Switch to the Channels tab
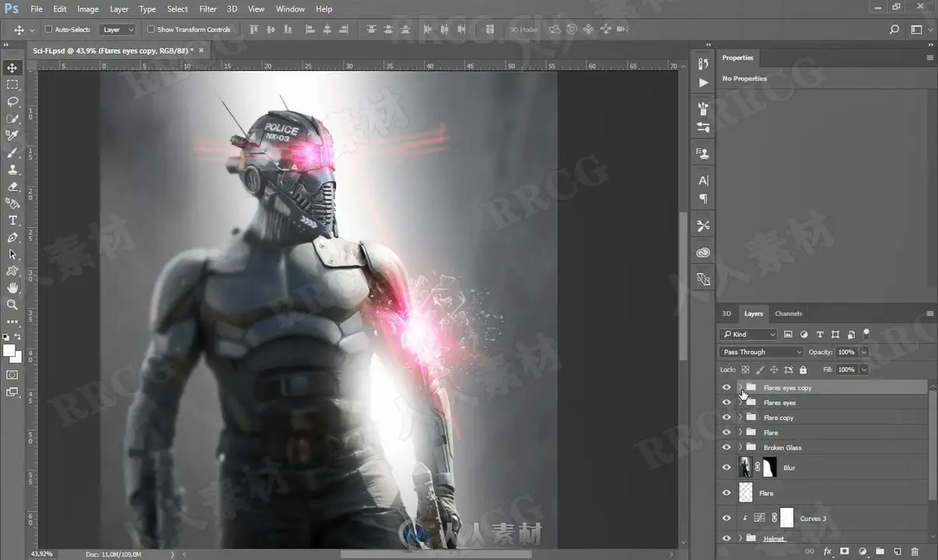This screenshot has height=560, width=938. (x=788, y=313)
